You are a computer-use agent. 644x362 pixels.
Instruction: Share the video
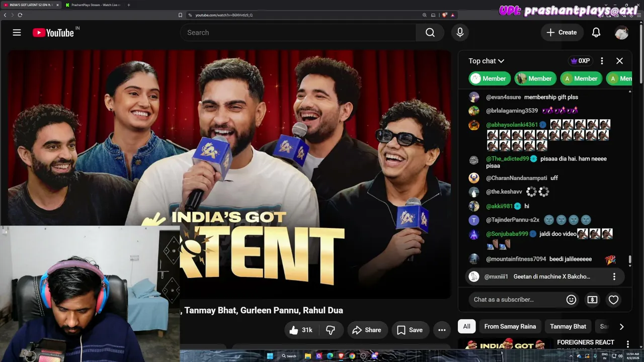pos(367,330)
